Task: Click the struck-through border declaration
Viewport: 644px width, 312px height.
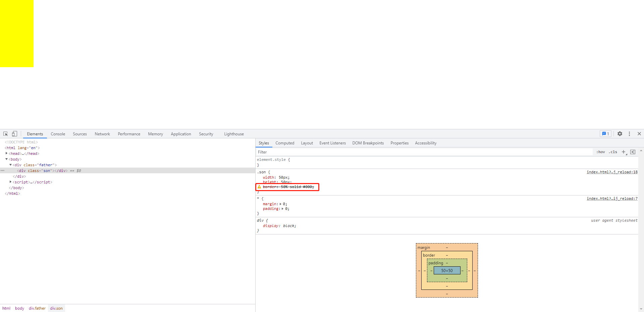Action: (x=288, y=187)
